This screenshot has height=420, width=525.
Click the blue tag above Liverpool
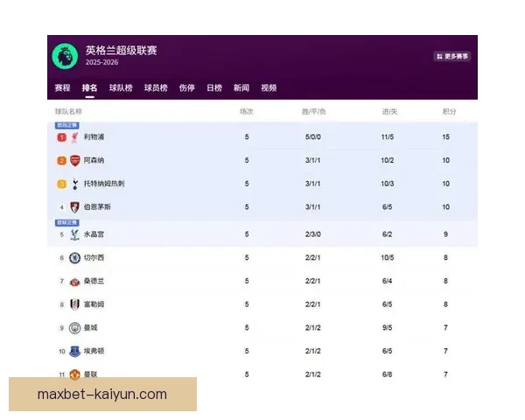(x=67, y=125)
